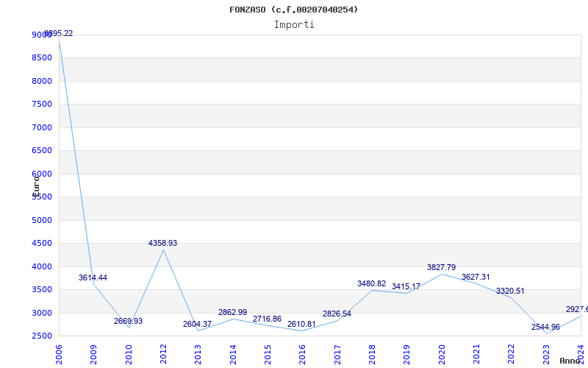Click the 2826.54 data label
This screenshot has height=368, width=588.
click(x=337, y=314)
